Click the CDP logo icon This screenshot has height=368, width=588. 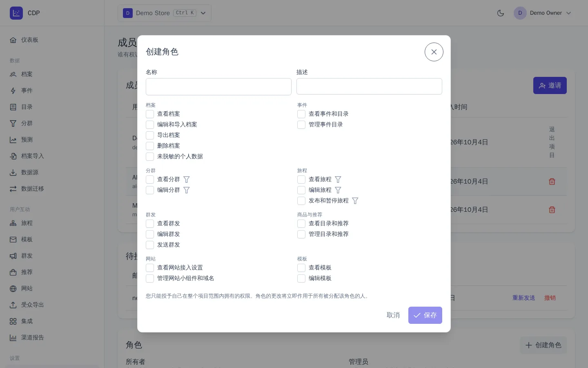[x=16, y=13]
